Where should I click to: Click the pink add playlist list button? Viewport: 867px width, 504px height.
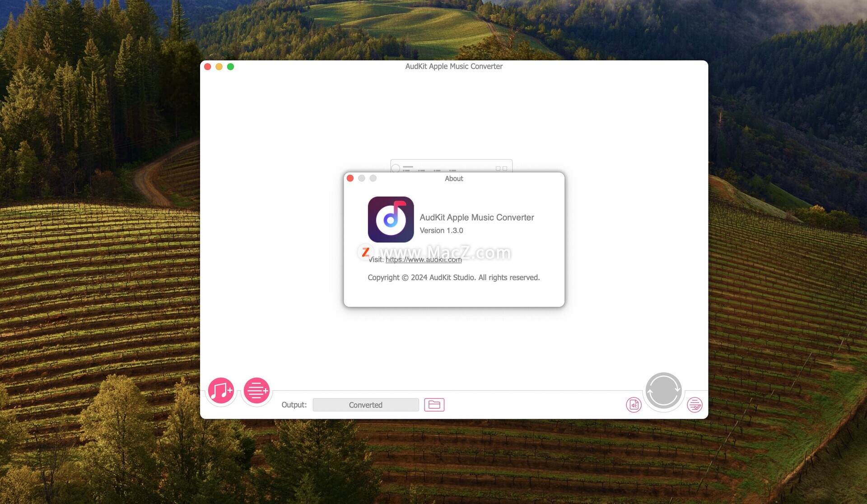click(x=256, y=390)
